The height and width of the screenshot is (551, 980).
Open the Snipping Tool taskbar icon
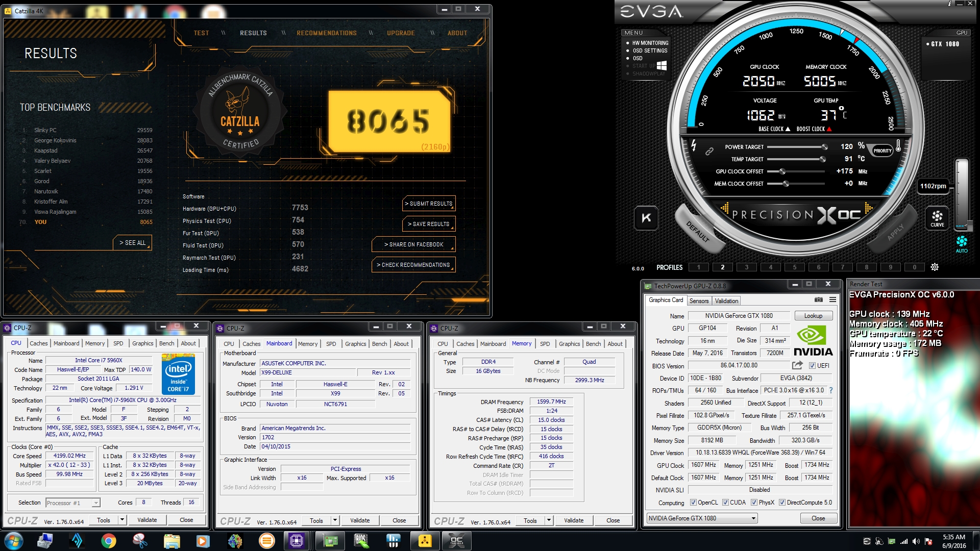[140, 541]
